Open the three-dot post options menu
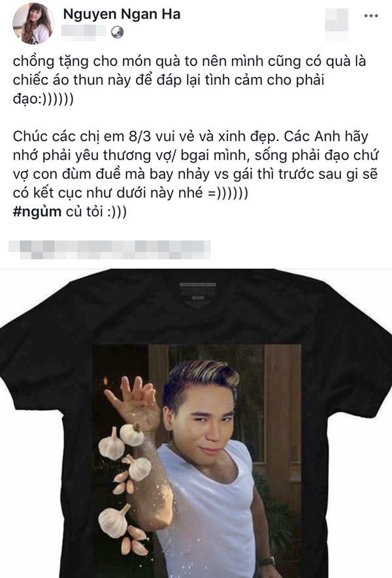392x578 pixels. coord(370,16)
